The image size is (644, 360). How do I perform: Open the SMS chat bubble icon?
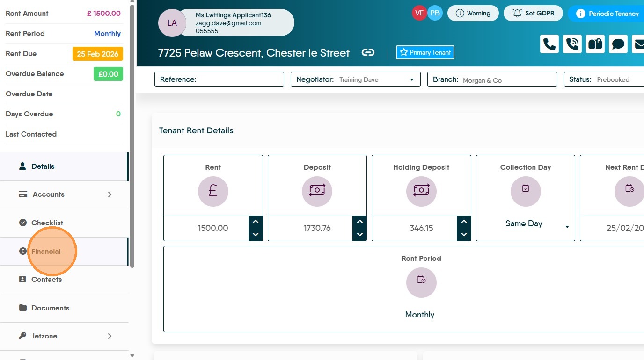click(x=618, y=44)
